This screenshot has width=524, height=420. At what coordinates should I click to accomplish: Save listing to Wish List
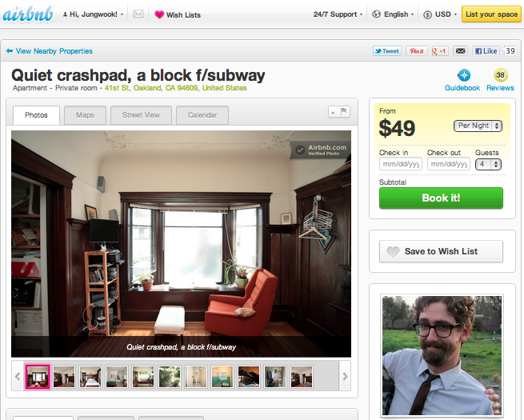[441, 251]
